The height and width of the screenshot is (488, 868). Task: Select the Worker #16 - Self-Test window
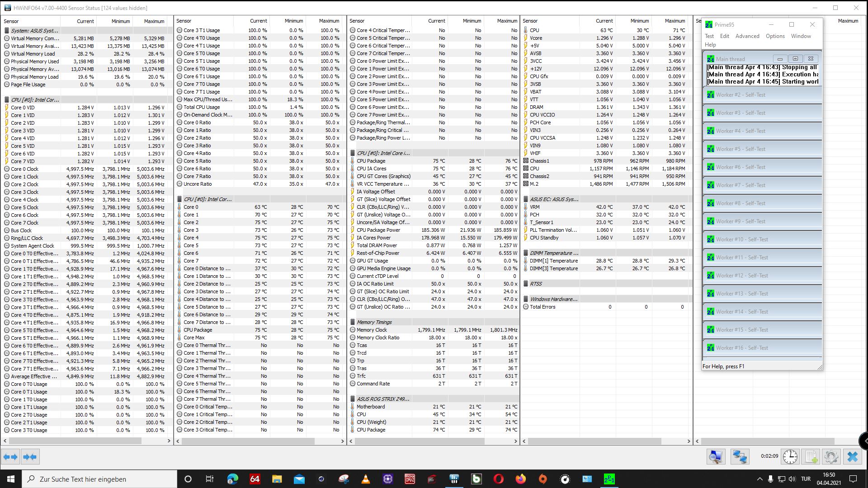762,348
